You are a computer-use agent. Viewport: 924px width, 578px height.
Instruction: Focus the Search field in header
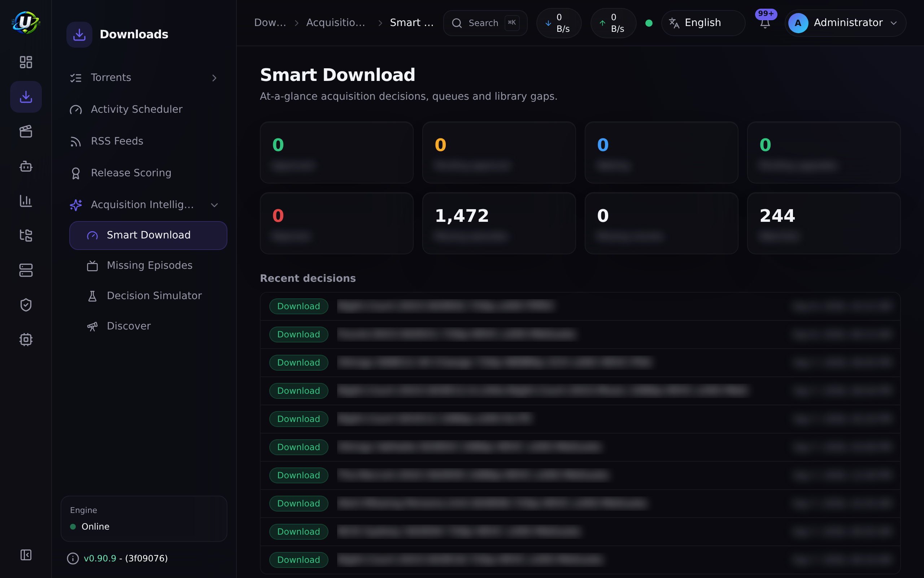click(x=485, y=23)
